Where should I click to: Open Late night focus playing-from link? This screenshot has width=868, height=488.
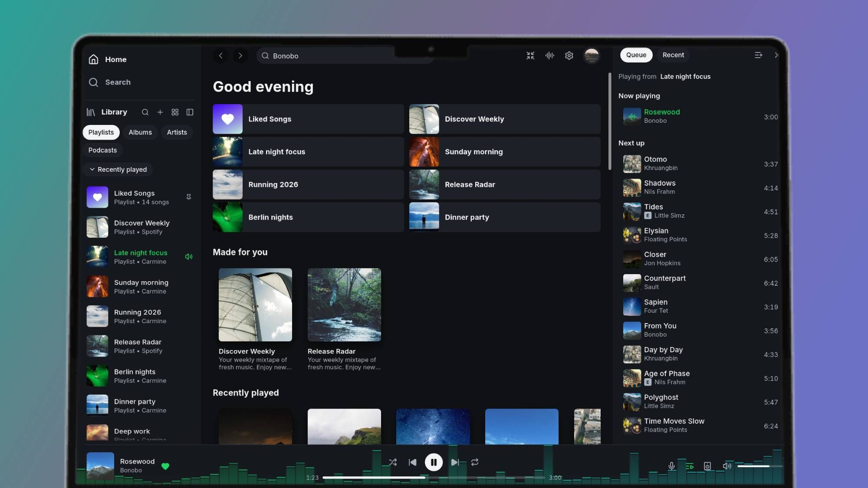tap(685, 77)
